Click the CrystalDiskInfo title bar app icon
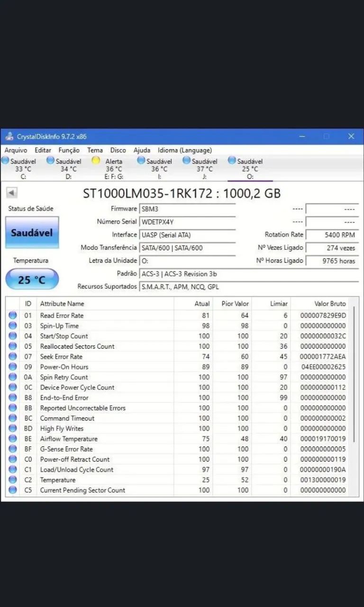 9,136
